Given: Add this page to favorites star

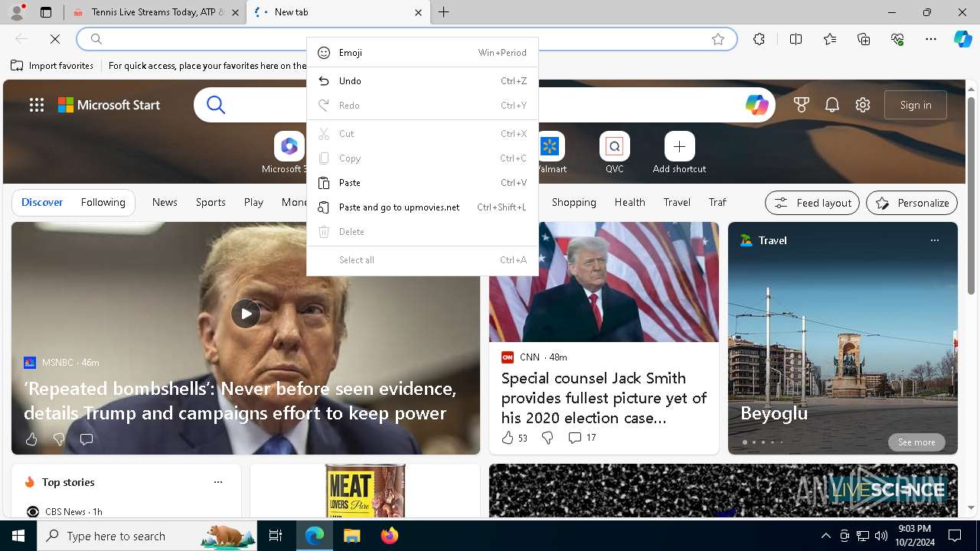Looking at the screenshot, I should click(718, 39).
